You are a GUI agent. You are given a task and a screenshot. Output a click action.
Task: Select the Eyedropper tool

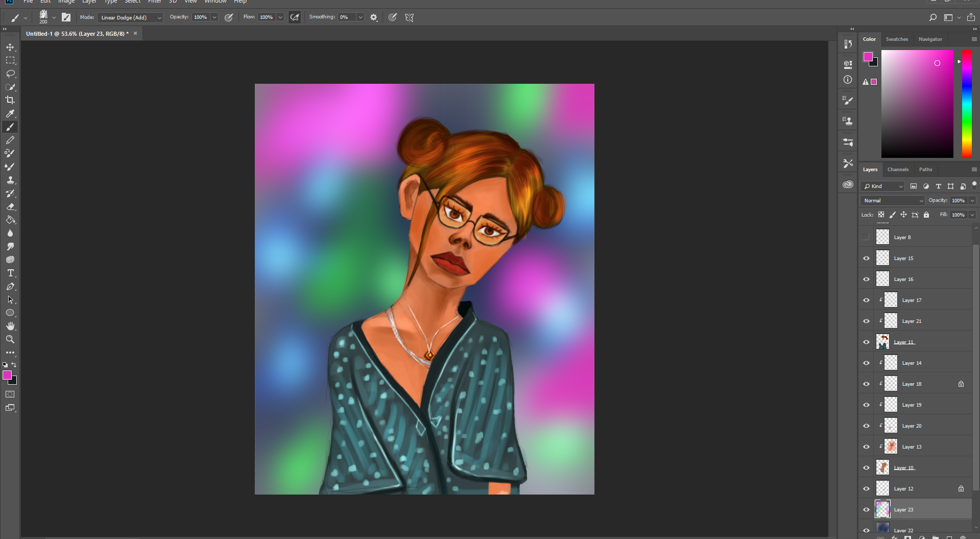[x=10, y=113]
